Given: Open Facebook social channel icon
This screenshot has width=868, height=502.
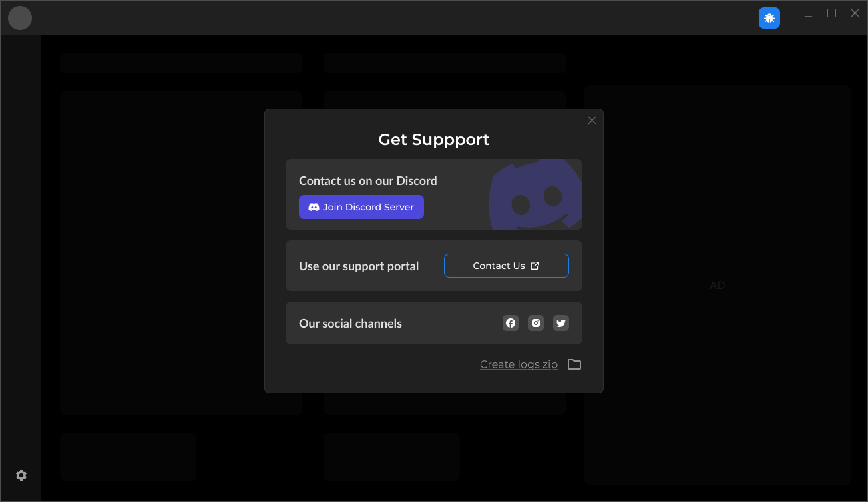Looking at the screenshot, I should point(511,323).
